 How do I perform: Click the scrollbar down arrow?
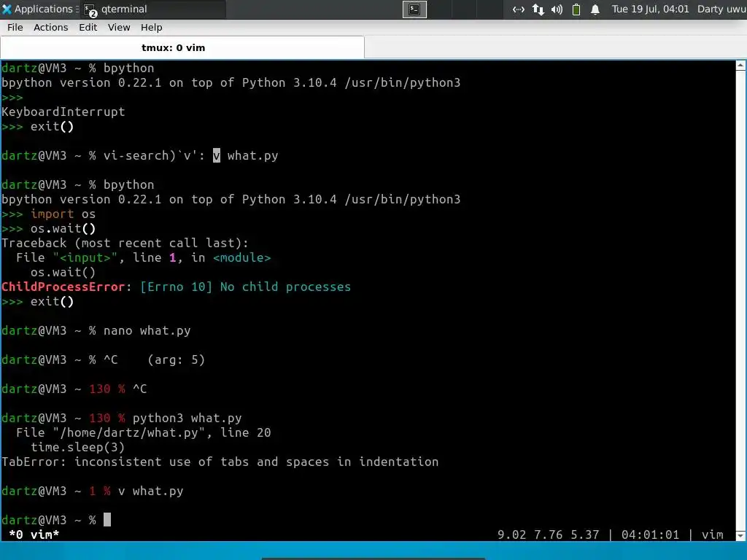coord(741,536)
